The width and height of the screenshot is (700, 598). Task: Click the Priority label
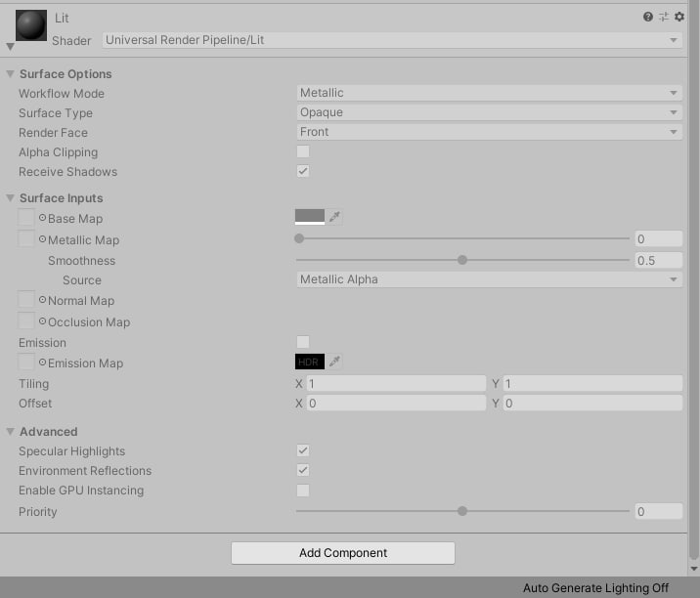[38, 512]
